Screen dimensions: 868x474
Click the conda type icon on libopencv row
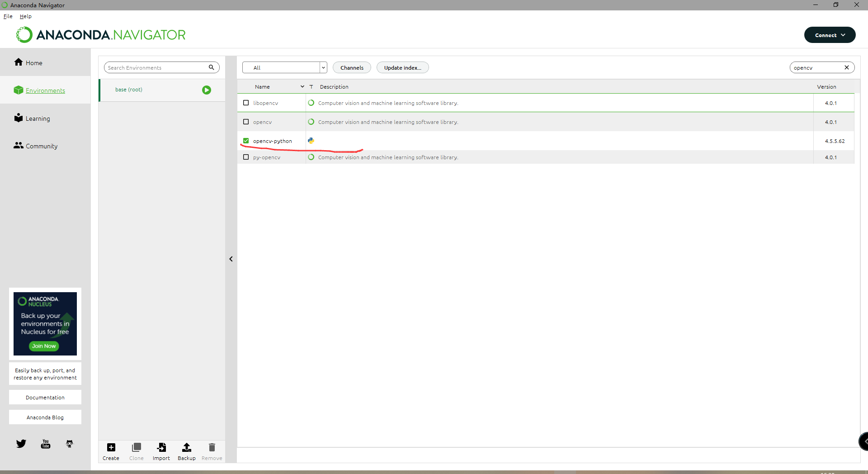tap(311, 103)
